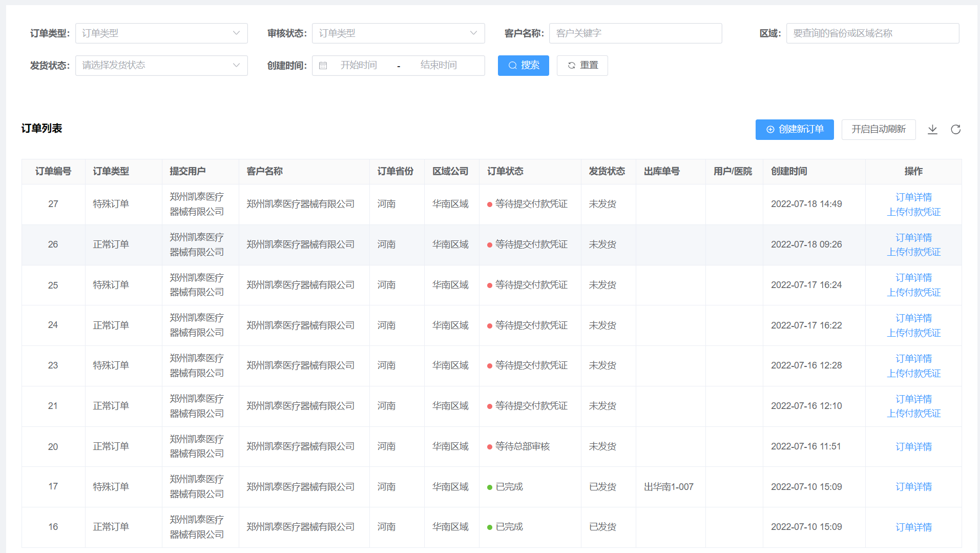Viewport: 980px width, 553px height.
Task: Click 上传付款凭证 for order 27
Action: (x=913, y=212)
